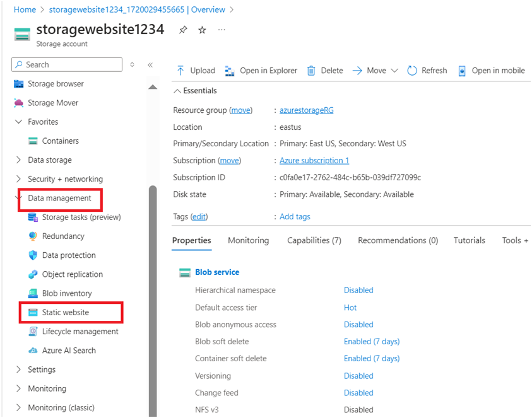Open the azurestorageRG resource group link

306,110
